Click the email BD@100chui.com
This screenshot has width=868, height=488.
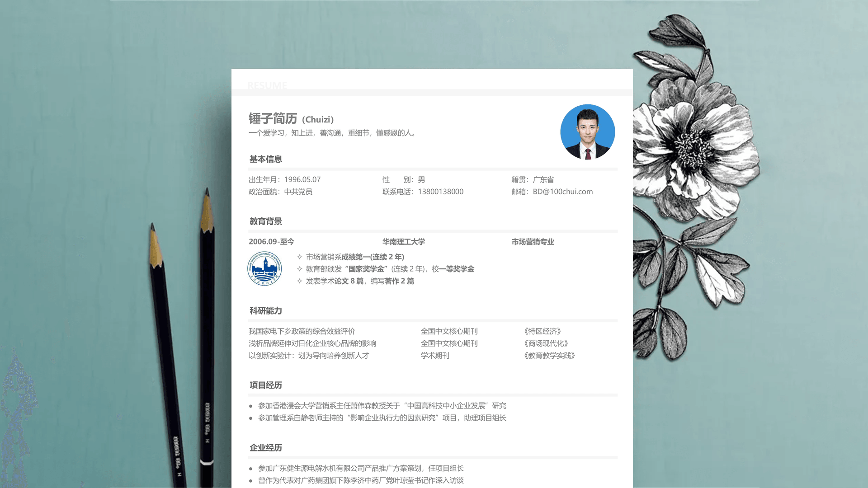pos(562,192)
